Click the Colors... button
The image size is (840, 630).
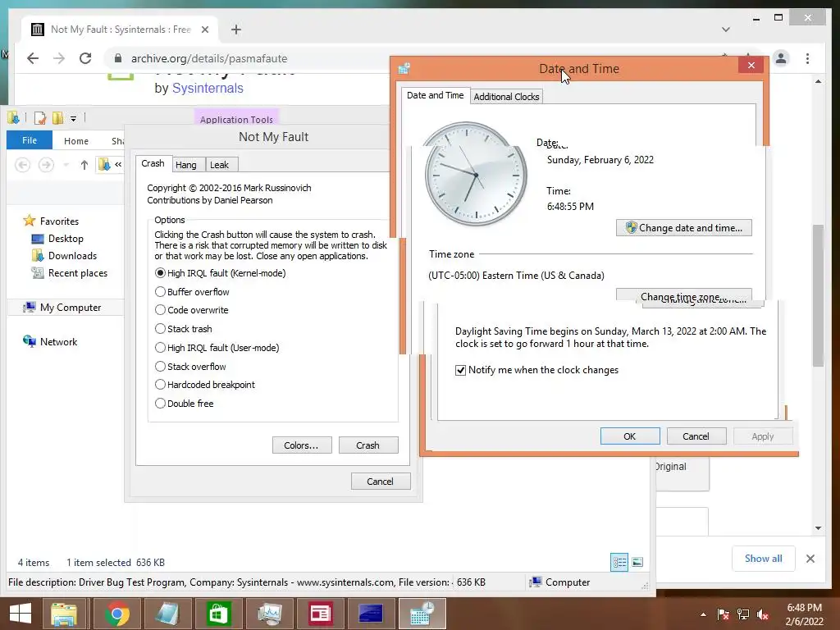coord(302,445)
